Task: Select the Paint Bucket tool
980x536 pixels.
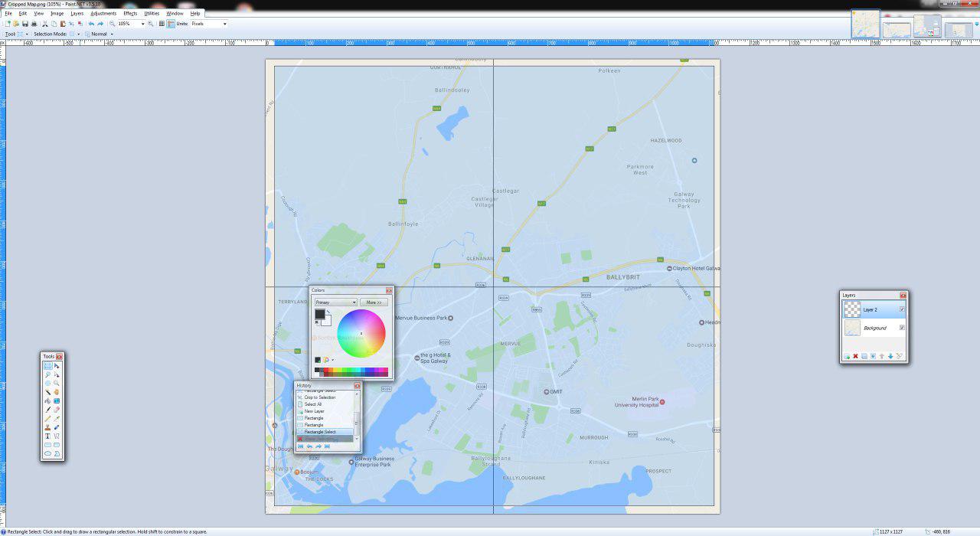Action: coord(48,401)
